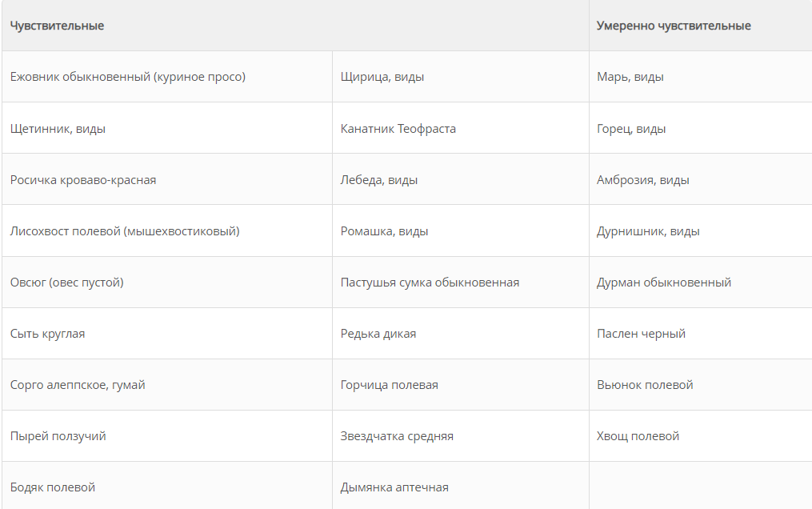Click the "Сорго алеппское, гумай" cell
The height and width of the screenshot is (509, 812).
(x=78, y=385)
